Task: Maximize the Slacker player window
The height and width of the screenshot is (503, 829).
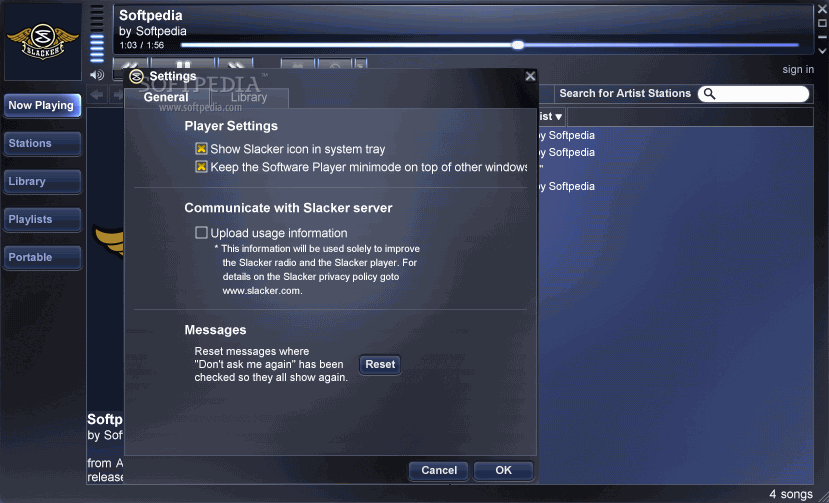Action: point(822,23)
